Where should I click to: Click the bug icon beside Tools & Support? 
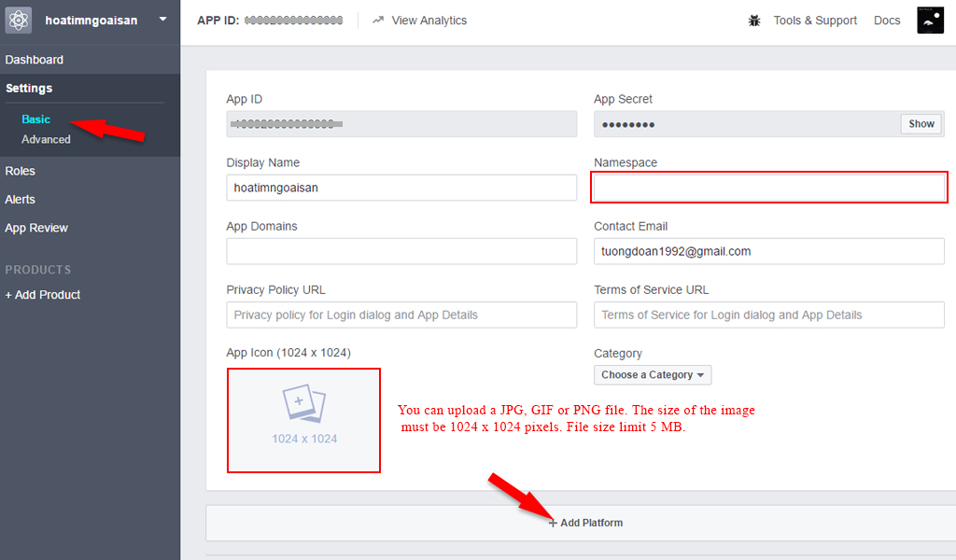(x=754, y=21)
